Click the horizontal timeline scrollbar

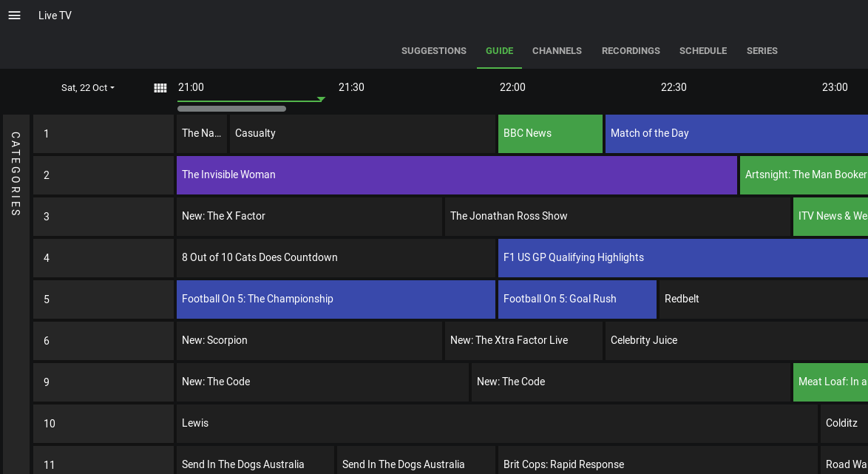[231, 108]
